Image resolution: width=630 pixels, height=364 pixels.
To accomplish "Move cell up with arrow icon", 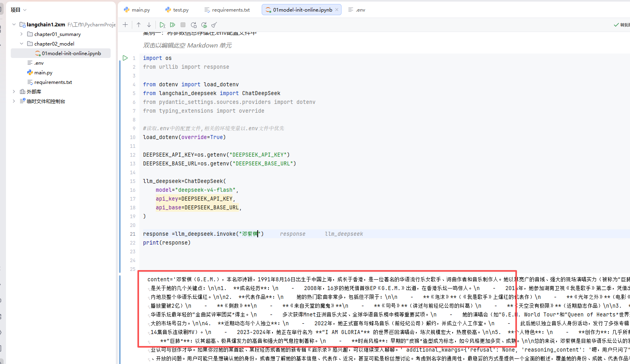I will [139, 25].
